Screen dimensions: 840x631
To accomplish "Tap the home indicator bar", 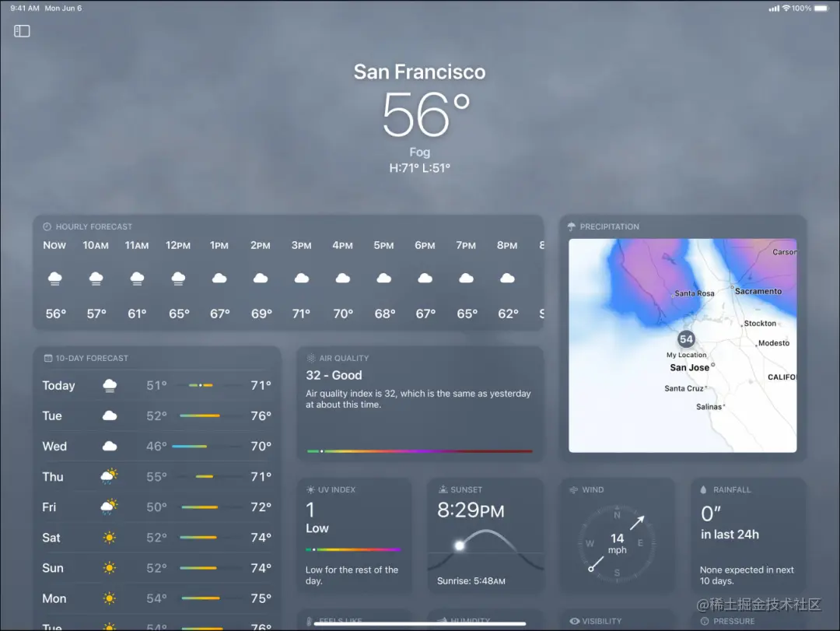I will point(419,623).
